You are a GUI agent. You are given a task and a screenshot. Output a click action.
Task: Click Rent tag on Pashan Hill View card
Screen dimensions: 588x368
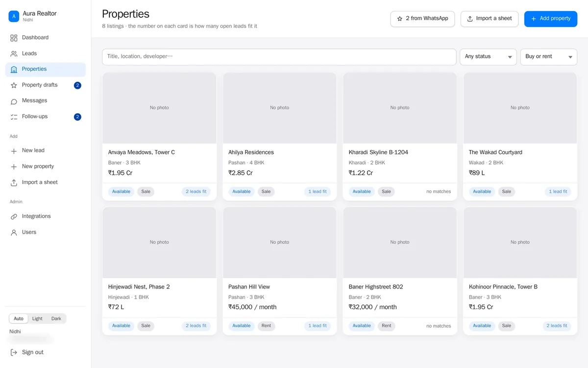[266, 326]
